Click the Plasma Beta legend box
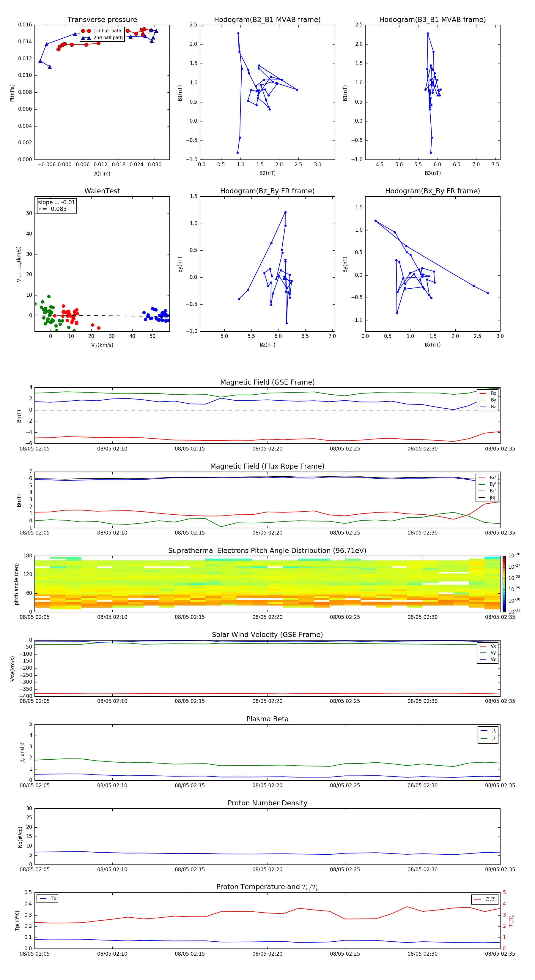This screenshot has width=535, height=980. (x=488, y=735)
